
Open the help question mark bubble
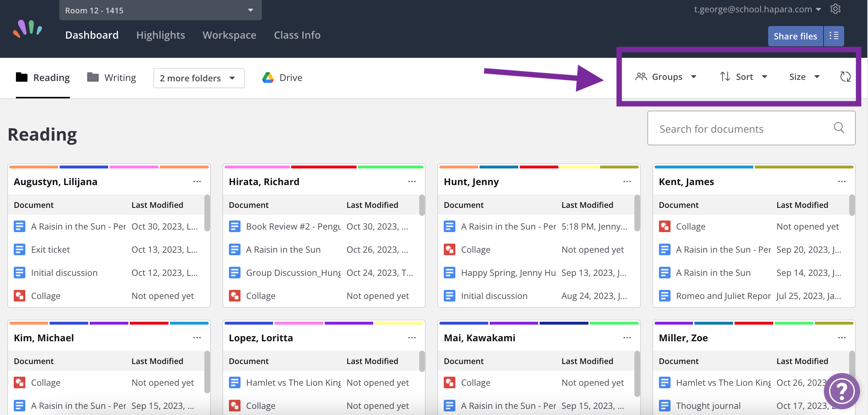pyautogui.click(x=842, y=391)
